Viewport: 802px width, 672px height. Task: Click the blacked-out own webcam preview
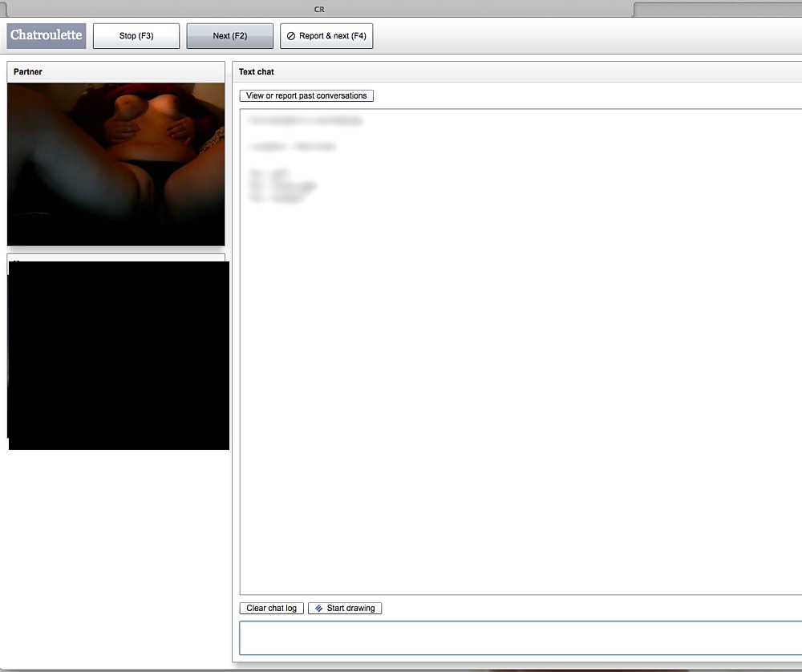pyautogui.click(x=119, y=355)
